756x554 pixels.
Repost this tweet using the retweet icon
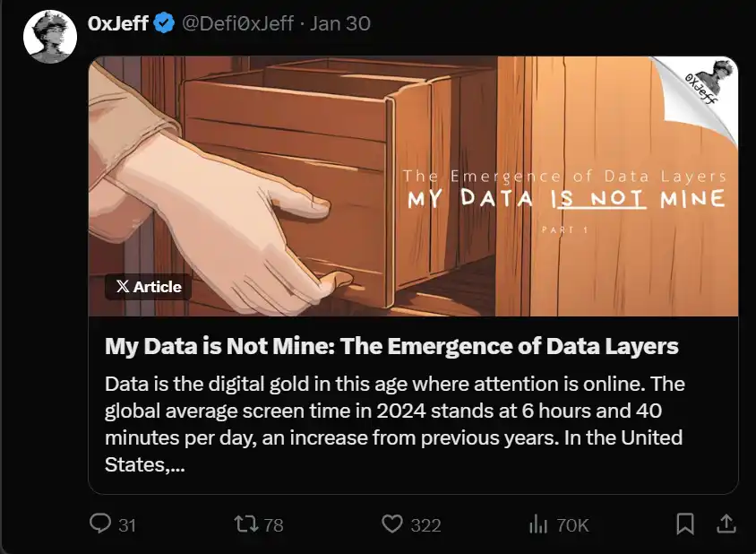point(245,524)
